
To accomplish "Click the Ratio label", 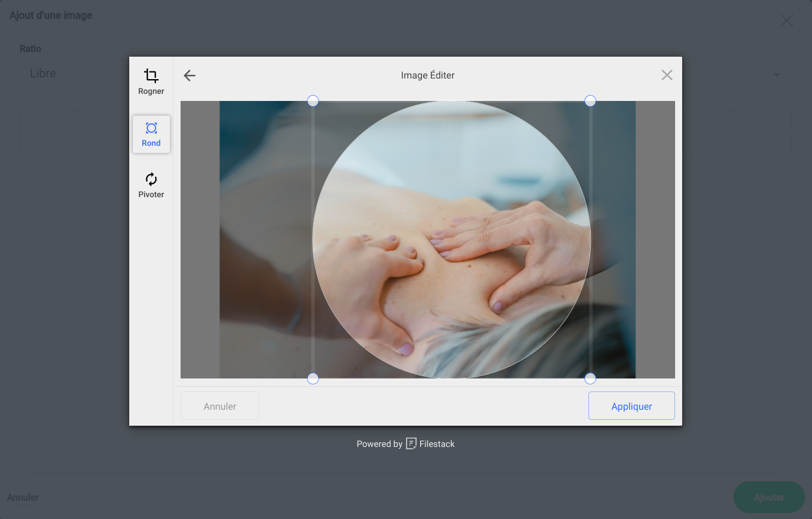I will pos(30,48).
